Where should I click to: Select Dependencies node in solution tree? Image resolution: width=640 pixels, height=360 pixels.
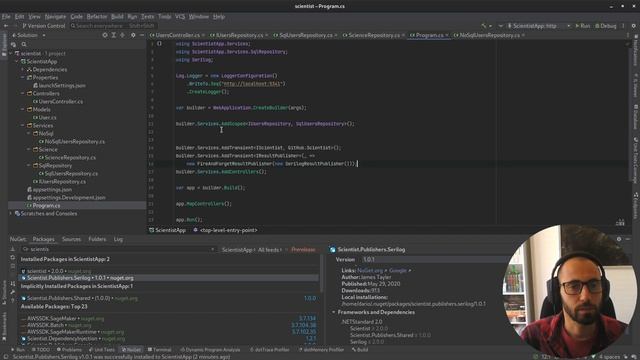47,69
